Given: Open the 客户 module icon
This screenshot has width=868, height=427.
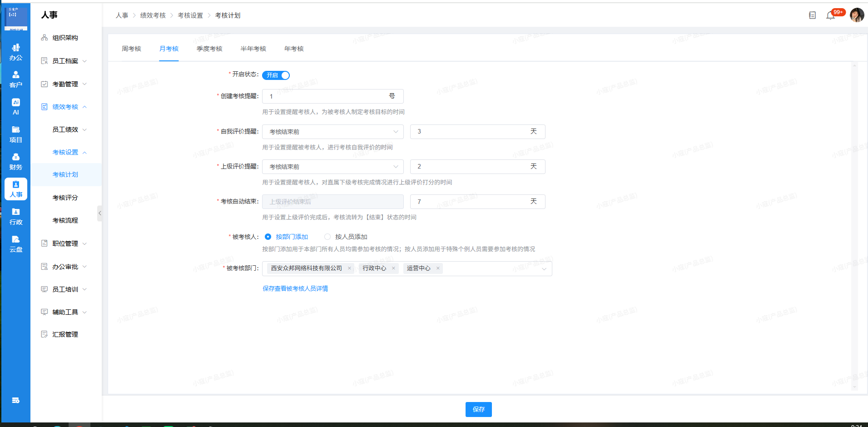Looking at the screenshot, I should tap(16, 79).
